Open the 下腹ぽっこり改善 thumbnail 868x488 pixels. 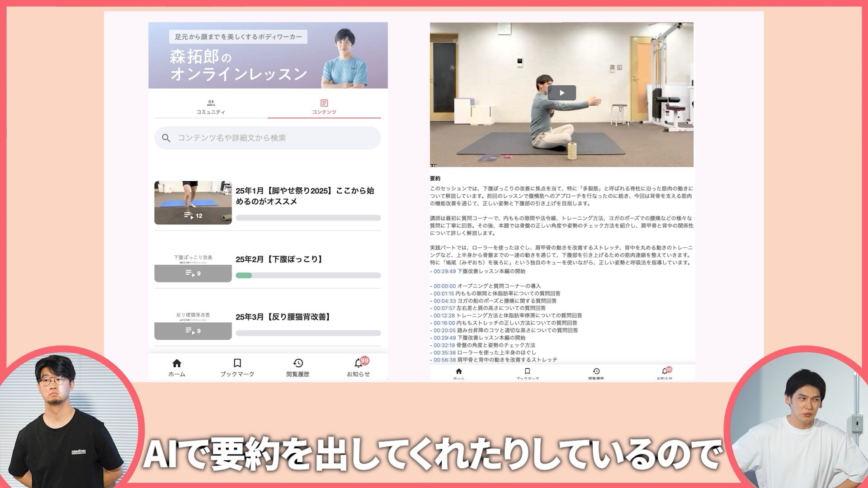point(193,267)
